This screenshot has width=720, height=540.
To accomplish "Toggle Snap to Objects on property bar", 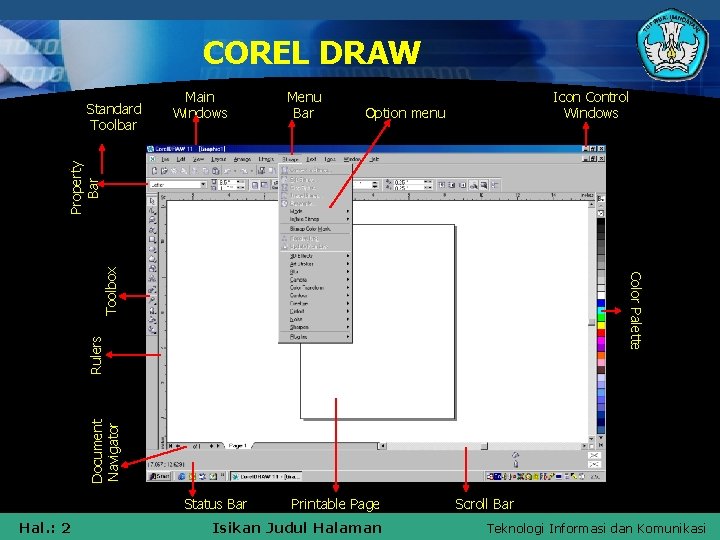I will 462,185.
